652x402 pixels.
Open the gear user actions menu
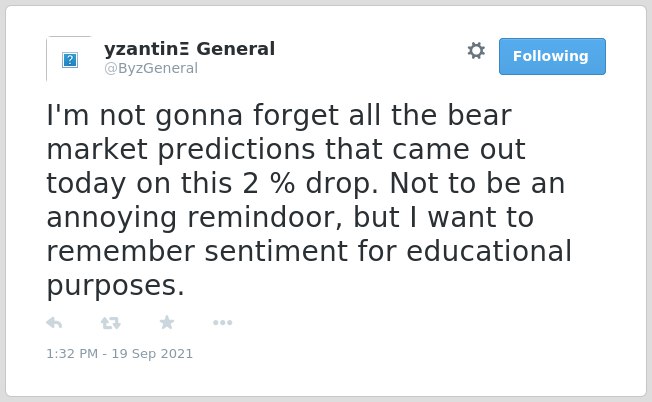pos(476,51)
